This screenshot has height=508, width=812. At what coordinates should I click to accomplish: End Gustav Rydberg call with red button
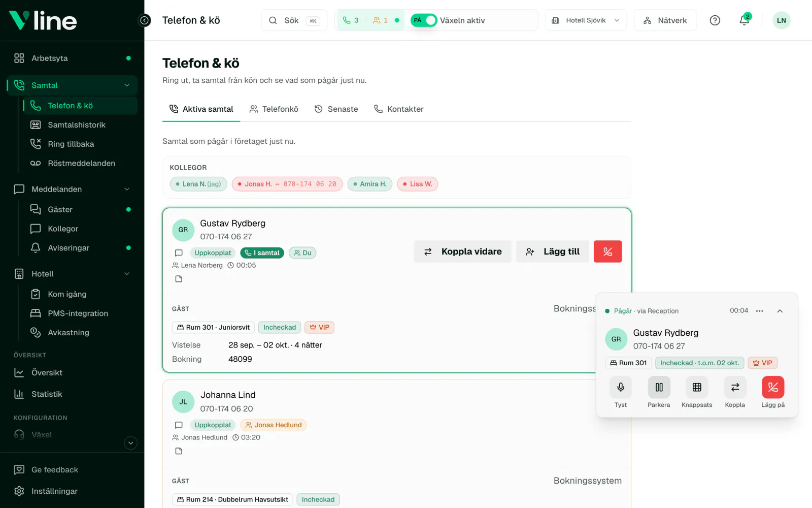pyautogui.click(x=607, y=251)
